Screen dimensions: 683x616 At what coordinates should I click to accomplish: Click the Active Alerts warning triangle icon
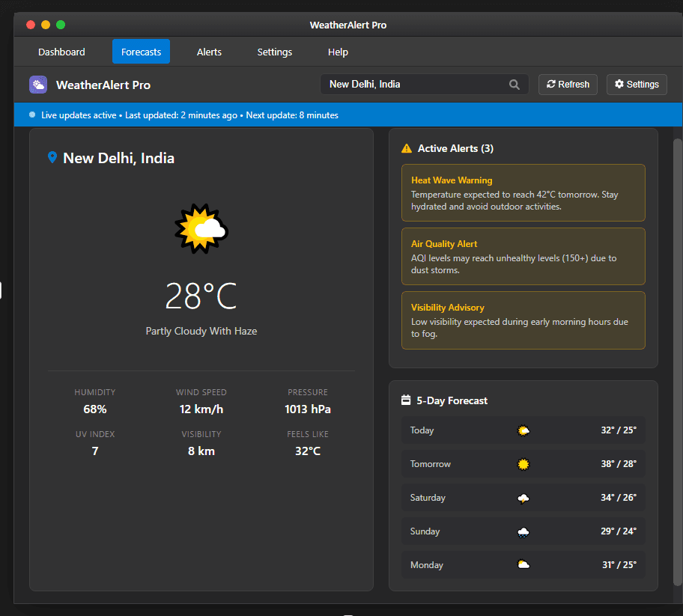407,148
